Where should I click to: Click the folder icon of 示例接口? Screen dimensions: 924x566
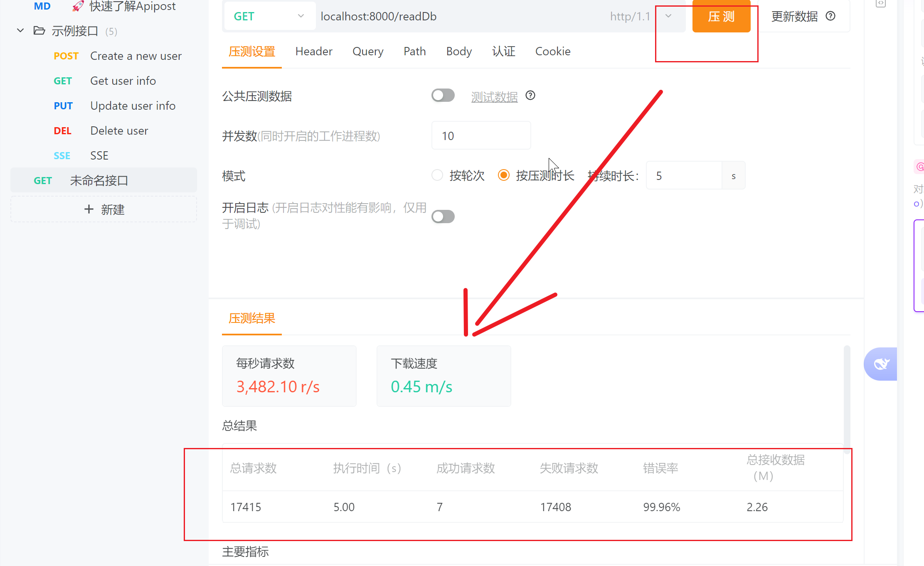click(x=39, y=31)
